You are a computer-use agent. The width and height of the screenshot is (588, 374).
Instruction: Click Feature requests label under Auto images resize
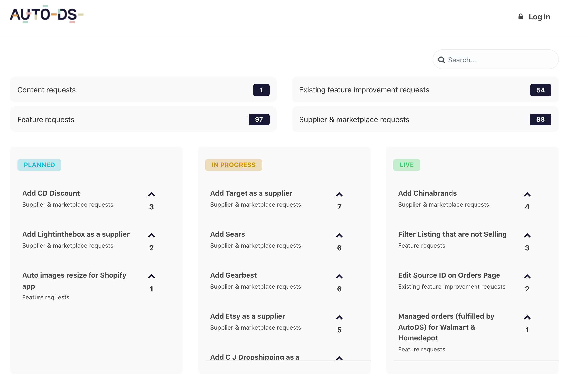tap(46, 297)
